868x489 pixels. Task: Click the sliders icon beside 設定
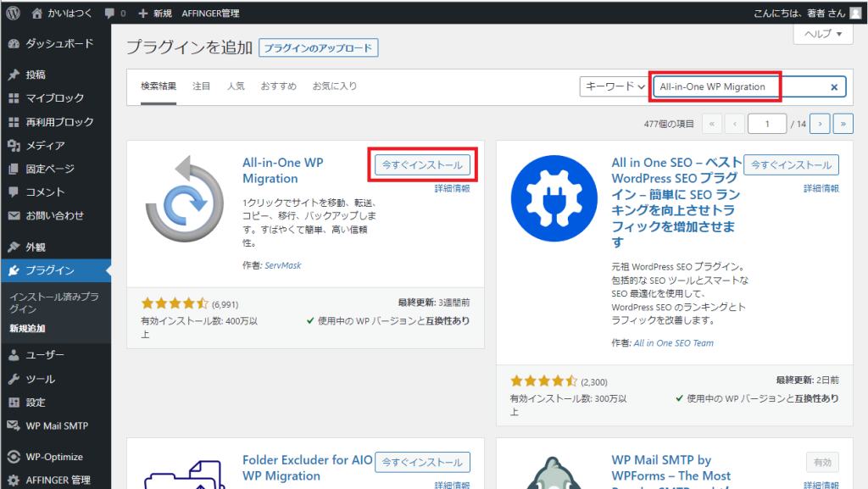(x=14, y=403)
